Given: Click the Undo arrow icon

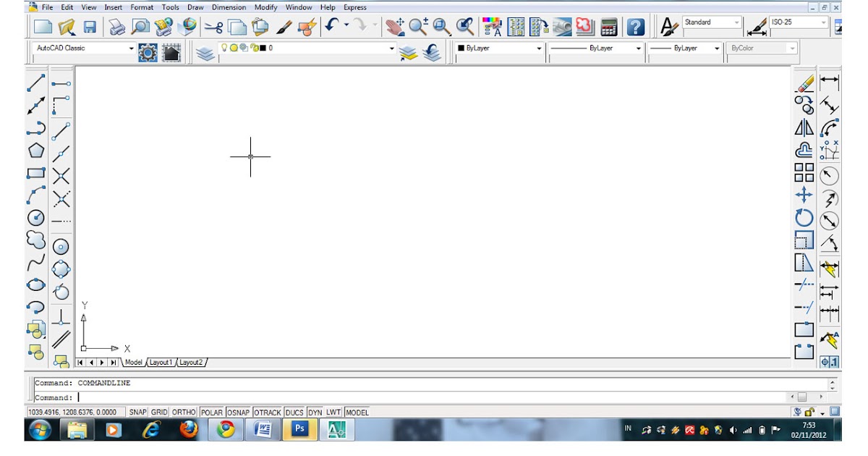Looking at the screenshot, I should point(331,26).
